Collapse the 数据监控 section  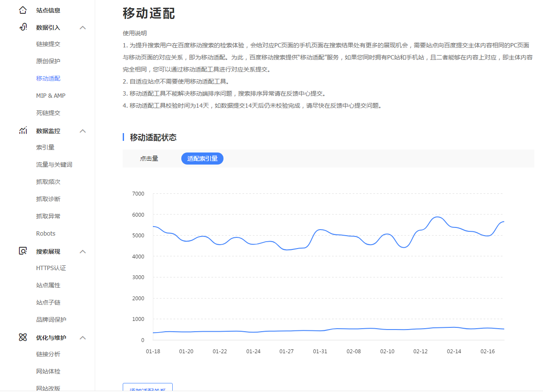point(82,131)
